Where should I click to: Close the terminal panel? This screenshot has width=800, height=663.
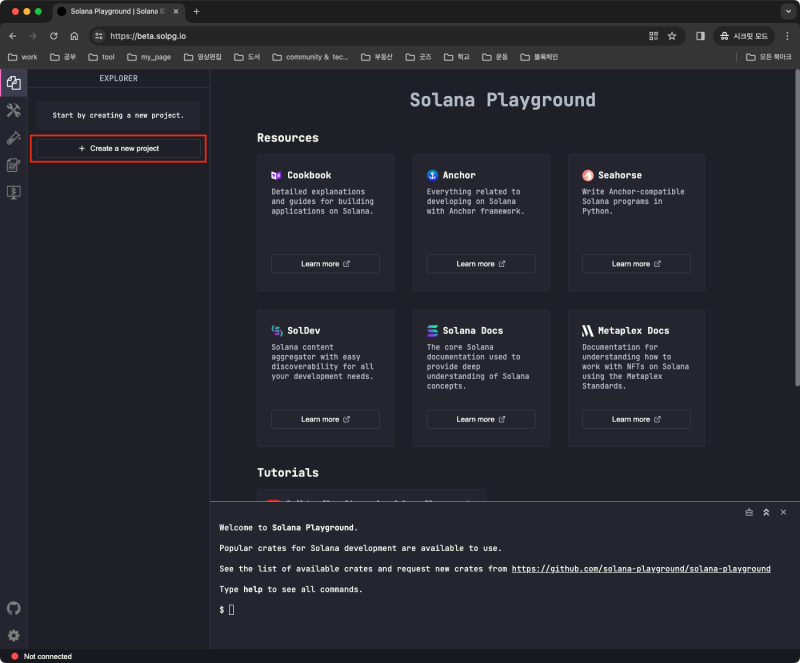coord(783,512)
